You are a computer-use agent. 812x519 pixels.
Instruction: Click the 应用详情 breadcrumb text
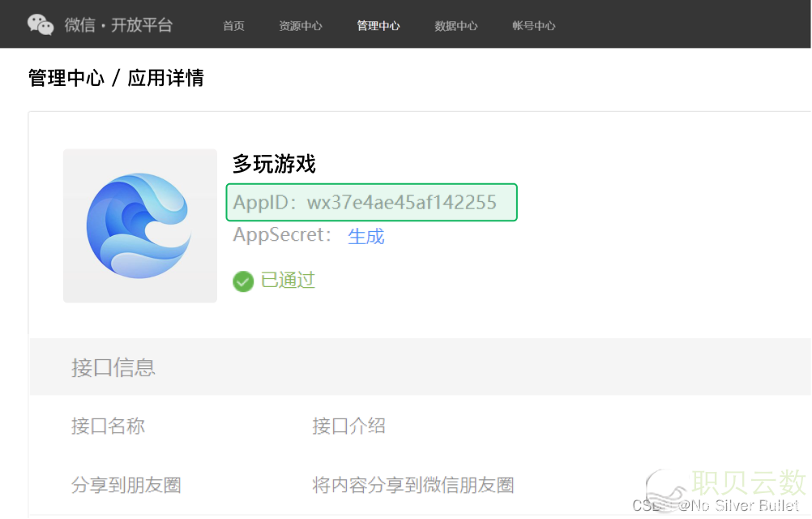click(165, 78)
